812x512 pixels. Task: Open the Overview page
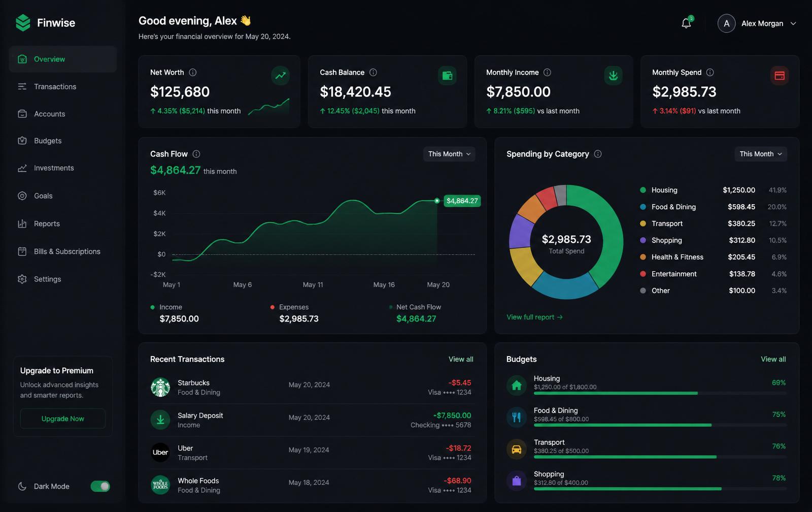point(63,59)
